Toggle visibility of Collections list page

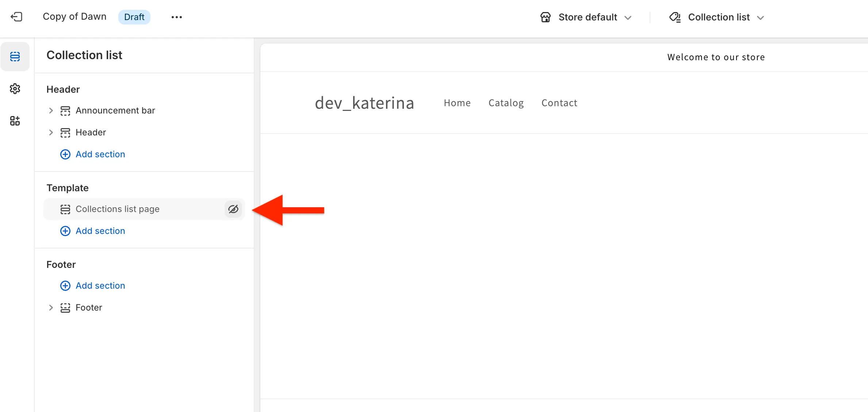tap(233, 209)
